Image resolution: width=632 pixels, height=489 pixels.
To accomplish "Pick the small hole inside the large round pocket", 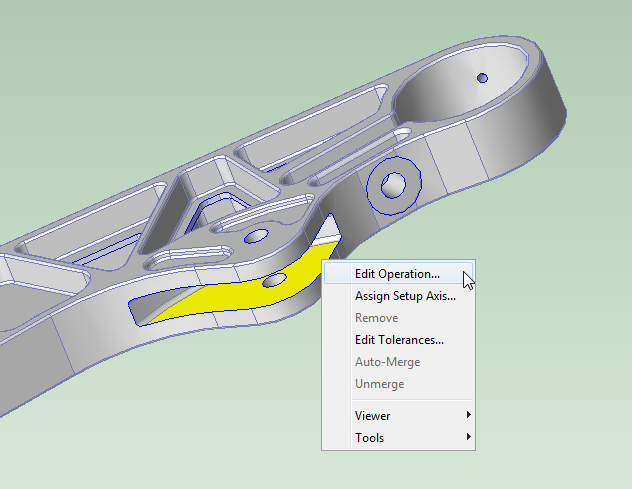I will point(481,77).
